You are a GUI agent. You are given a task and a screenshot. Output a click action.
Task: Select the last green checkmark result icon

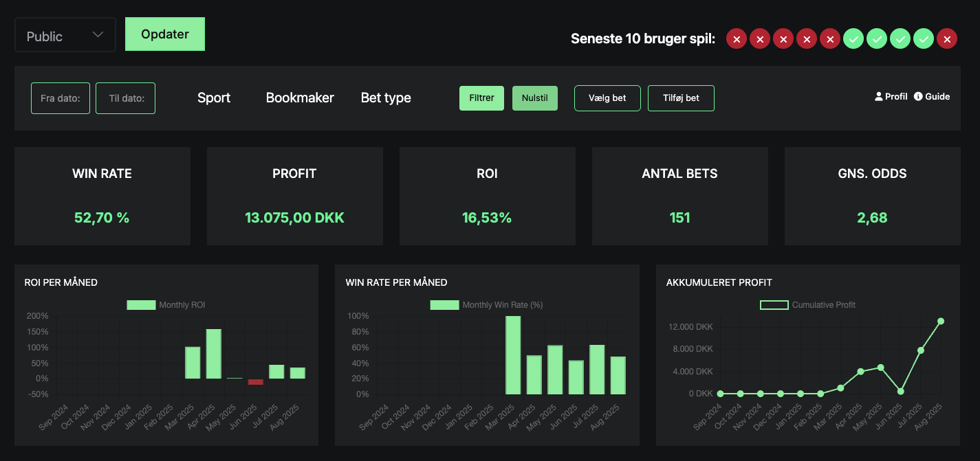[924, 39]
